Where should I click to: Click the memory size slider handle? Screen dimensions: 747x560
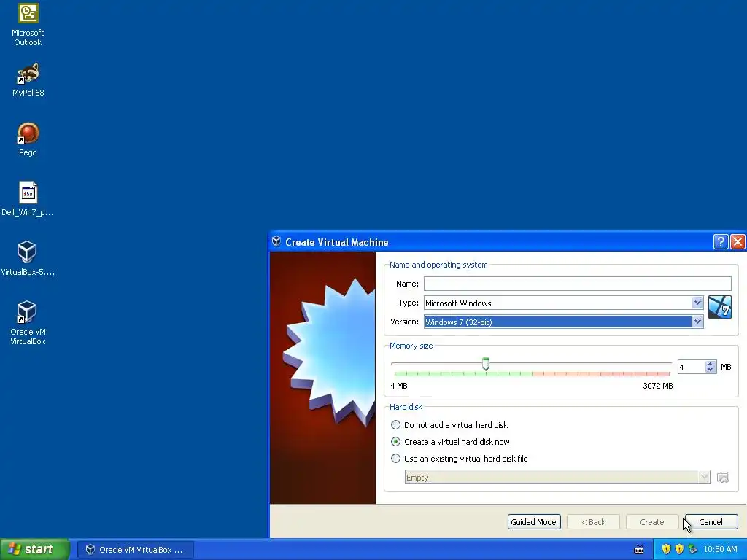pyautogui.click(x=485, y=365)
